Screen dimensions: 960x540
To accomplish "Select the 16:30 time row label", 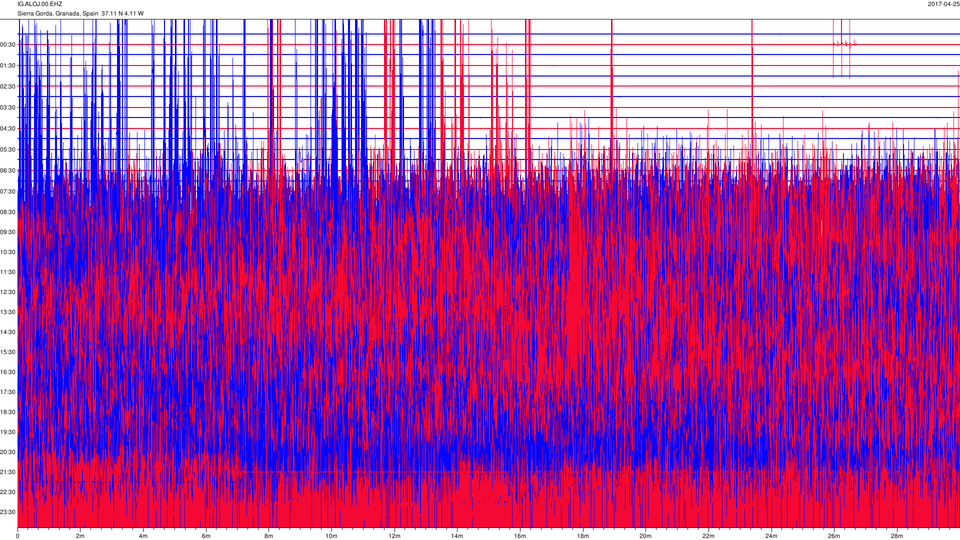I will (x=8, y=372).
